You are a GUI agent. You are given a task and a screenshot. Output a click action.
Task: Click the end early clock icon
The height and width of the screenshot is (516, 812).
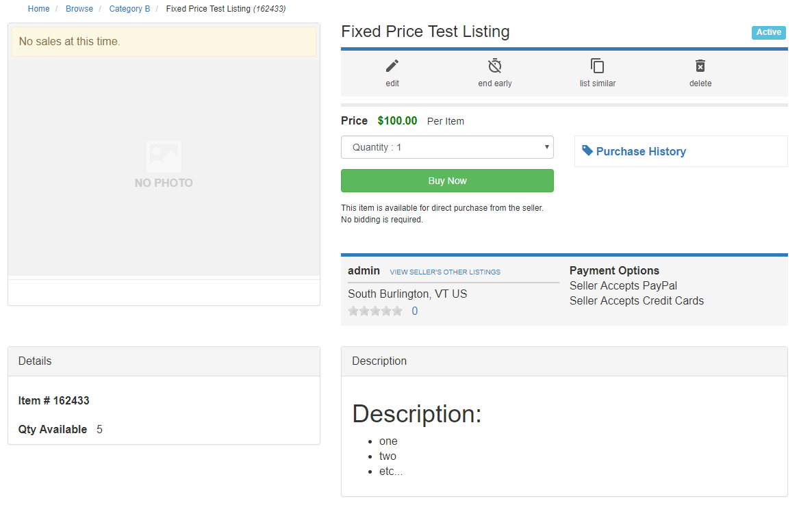(494, 66)
